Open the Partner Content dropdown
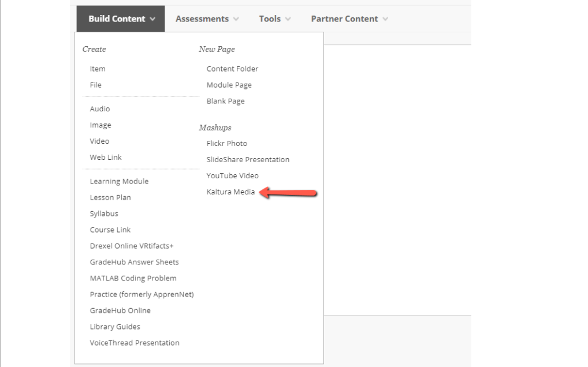Image resolution: width=588 pixels, height=367 pixels. coord(349,18)
